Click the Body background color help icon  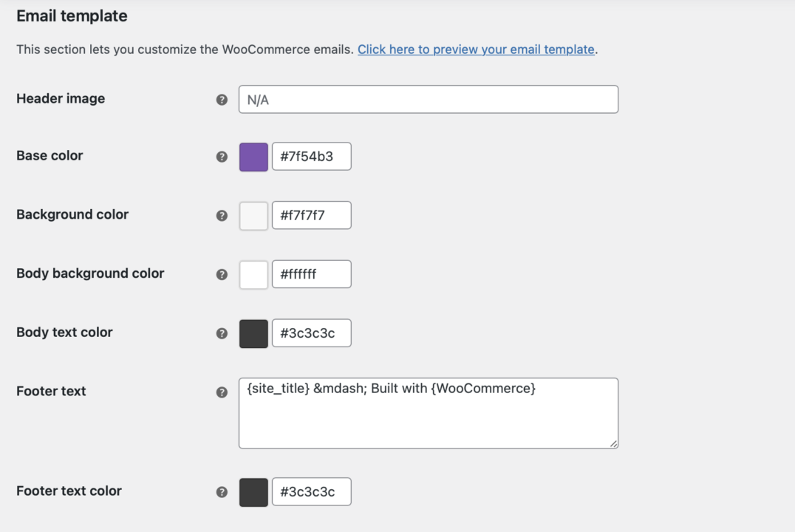221,274
